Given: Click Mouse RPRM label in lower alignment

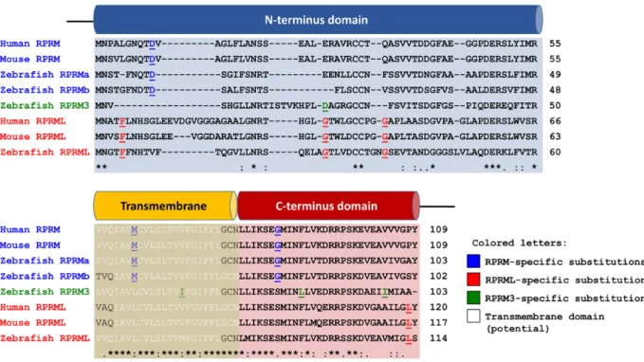Looking at the screenshot, I should click(x=30, y=245).
